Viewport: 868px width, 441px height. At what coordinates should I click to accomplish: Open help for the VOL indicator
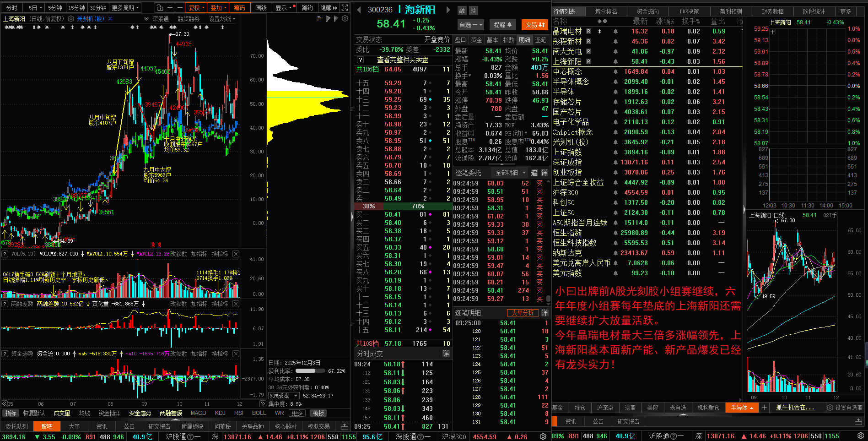5,254
